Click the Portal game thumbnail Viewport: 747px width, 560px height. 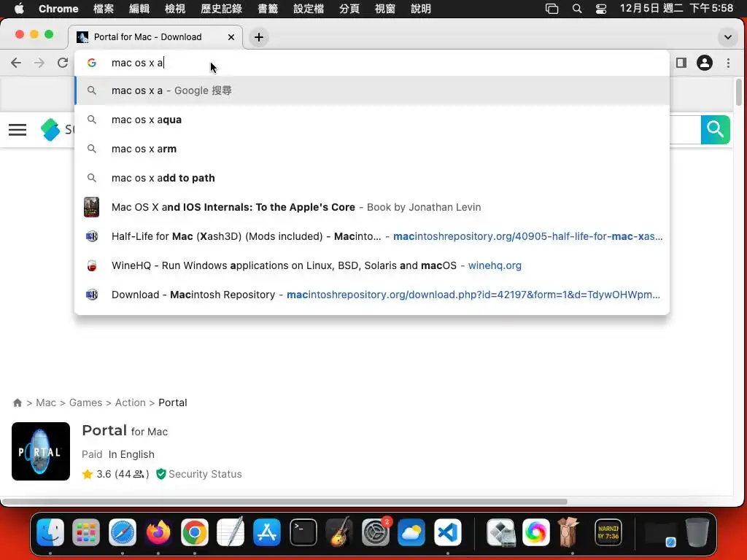pos(41,451)
